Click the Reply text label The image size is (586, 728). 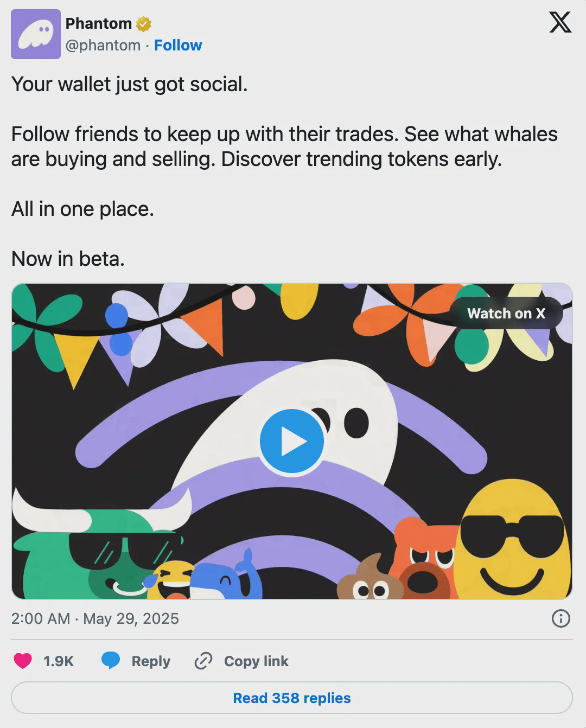click(151, 661)
